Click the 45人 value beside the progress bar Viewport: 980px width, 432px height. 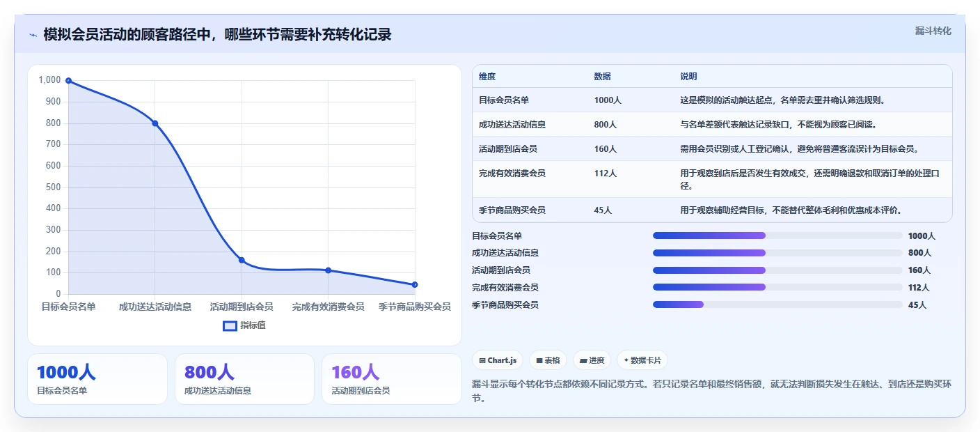click(917, 305)
